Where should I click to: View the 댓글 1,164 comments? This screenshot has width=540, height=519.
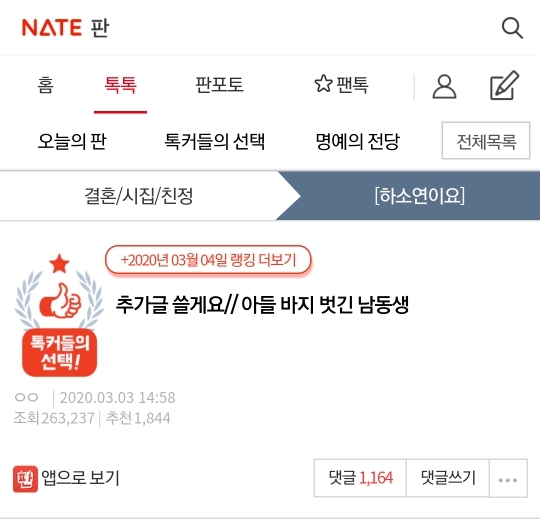[x=360, y=478]
